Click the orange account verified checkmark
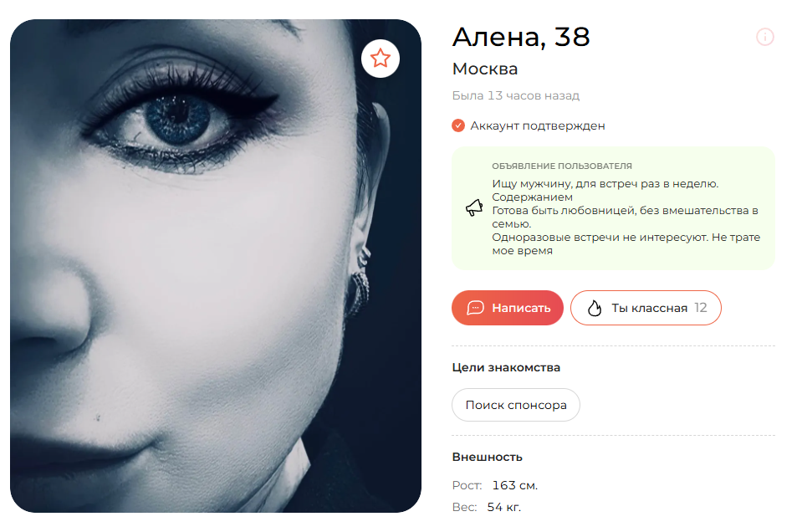Screen dimensions: 802x532 coord(458,125)
